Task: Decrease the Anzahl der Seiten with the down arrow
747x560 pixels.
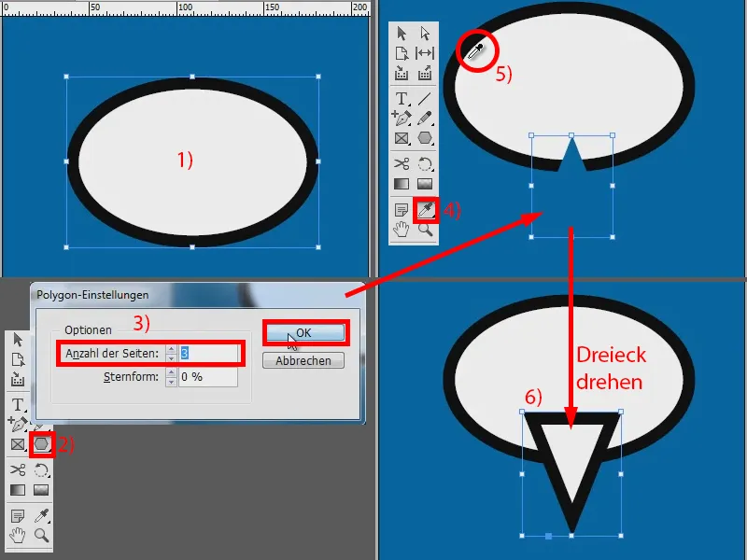Action: coord(171,358)
